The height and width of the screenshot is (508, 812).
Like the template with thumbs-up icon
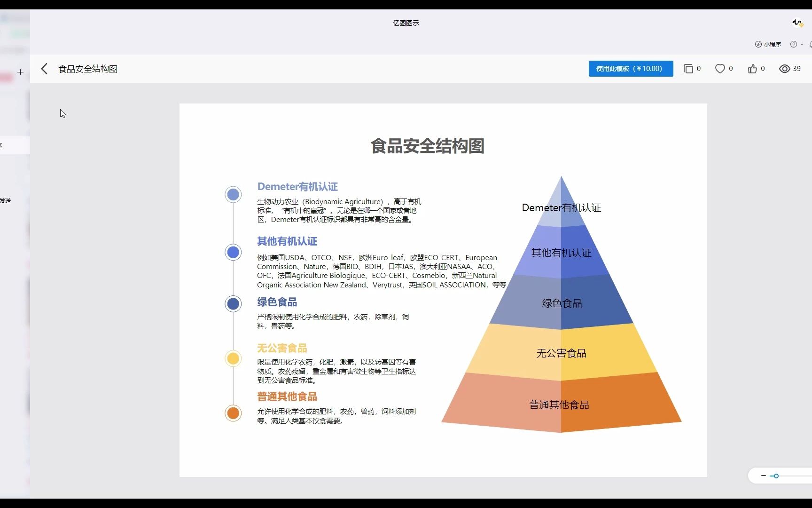pyautogui.click(x=752, y=69)
